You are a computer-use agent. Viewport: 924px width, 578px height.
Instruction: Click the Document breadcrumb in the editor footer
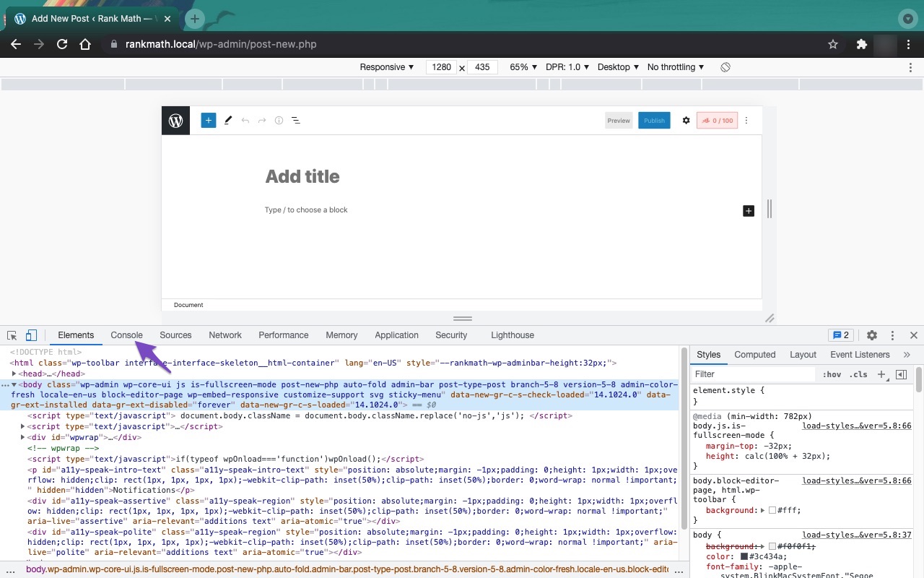pos(188,305)
